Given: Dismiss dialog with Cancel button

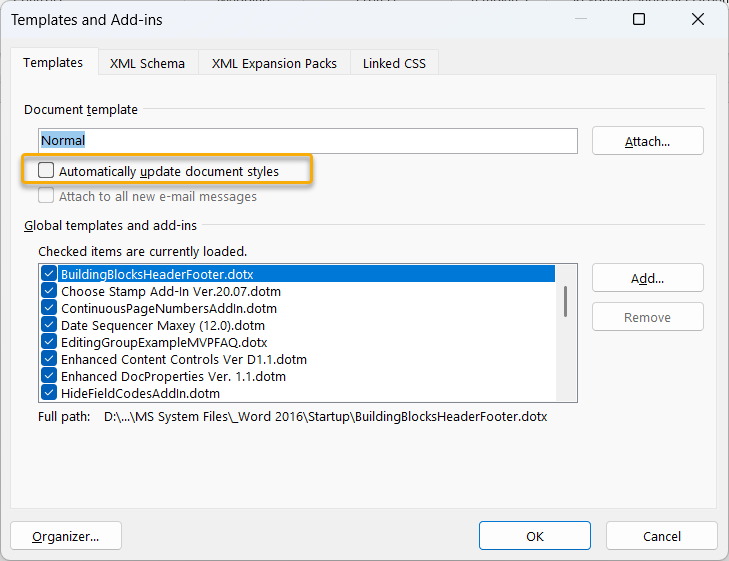Looking at the screenshot, I should click(x=662, y=536).
